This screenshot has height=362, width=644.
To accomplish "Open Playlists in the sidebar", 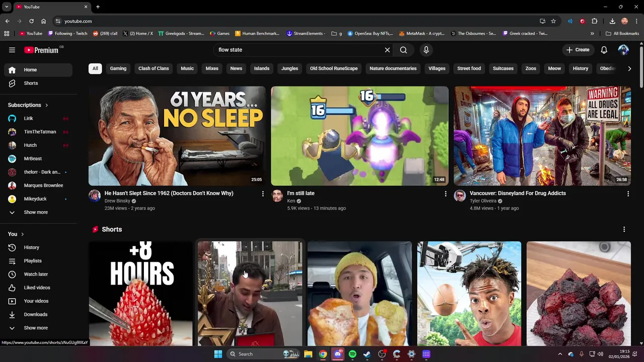I will 38,261.
